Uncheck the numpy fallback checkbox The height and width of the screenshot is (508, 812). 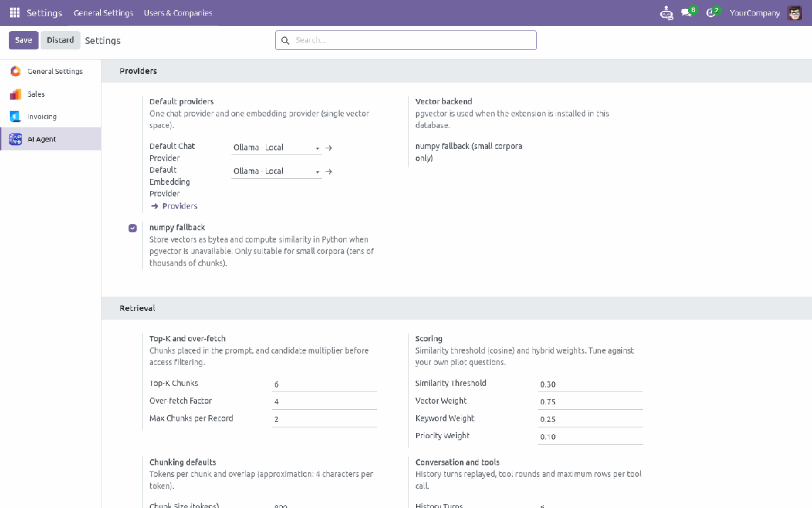(133, 228)
